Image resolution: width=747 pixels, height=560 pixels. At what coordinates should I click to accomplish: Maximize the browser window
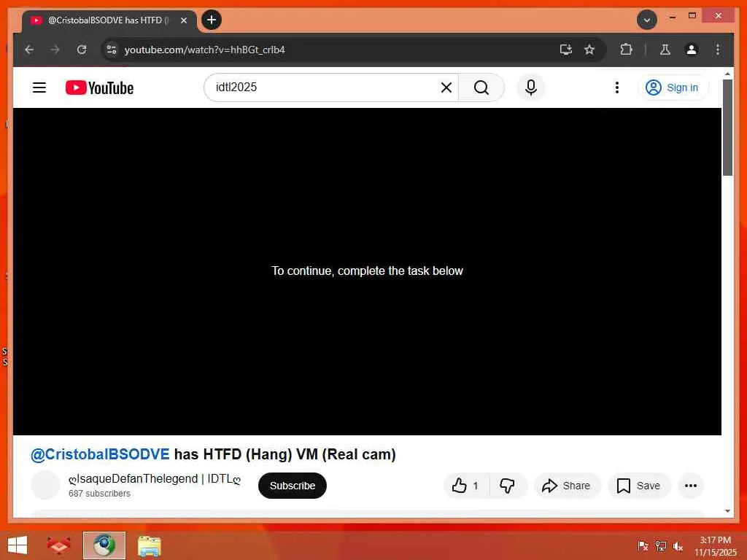692,16
